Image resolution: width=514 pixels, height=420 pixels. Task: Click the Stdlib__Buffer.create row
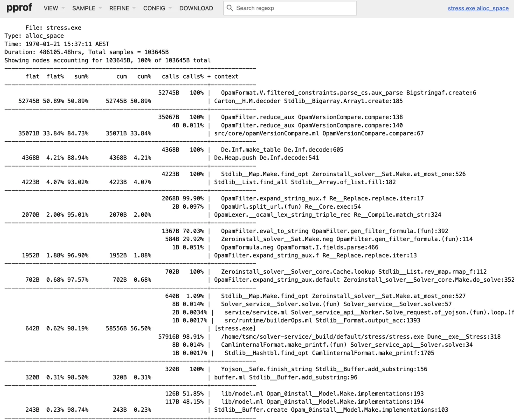click(331, 410)
